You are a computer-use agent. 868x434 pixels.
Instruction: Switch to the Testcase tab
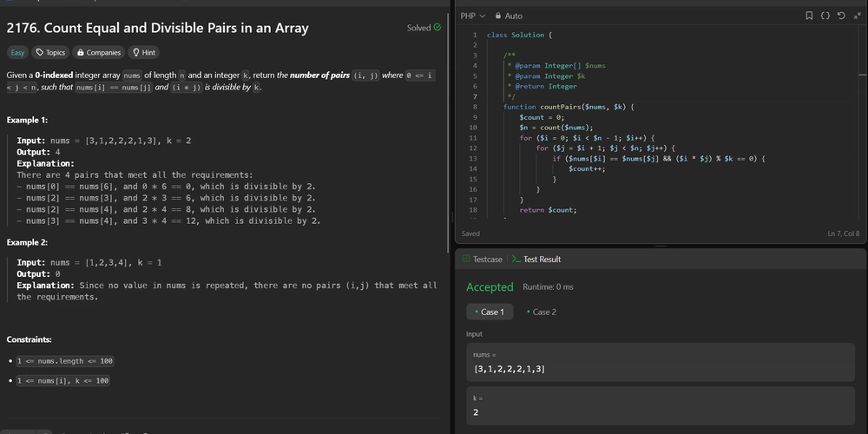pos(482,259)
